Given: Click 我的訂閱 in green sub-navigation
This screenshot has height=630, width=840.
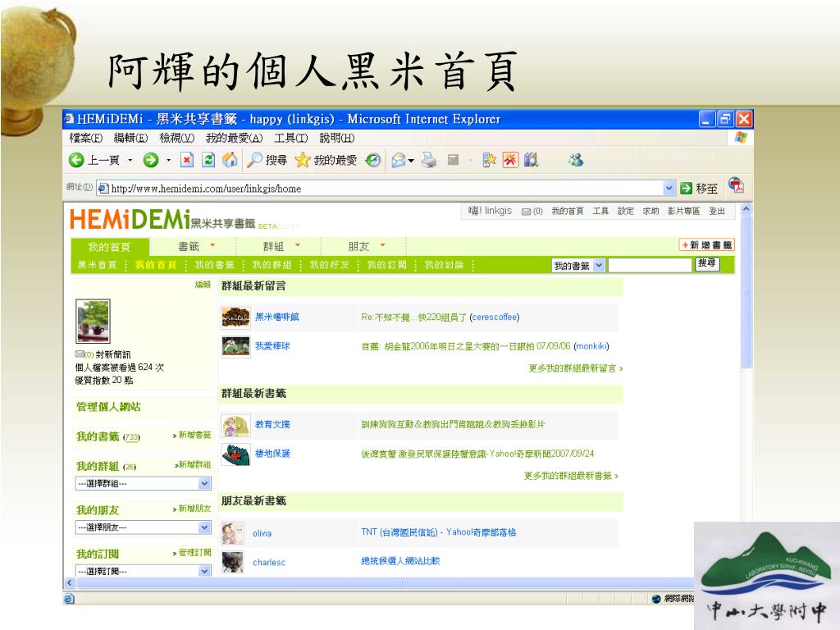Looking at the screenshot, I should [x=387, y=265].
